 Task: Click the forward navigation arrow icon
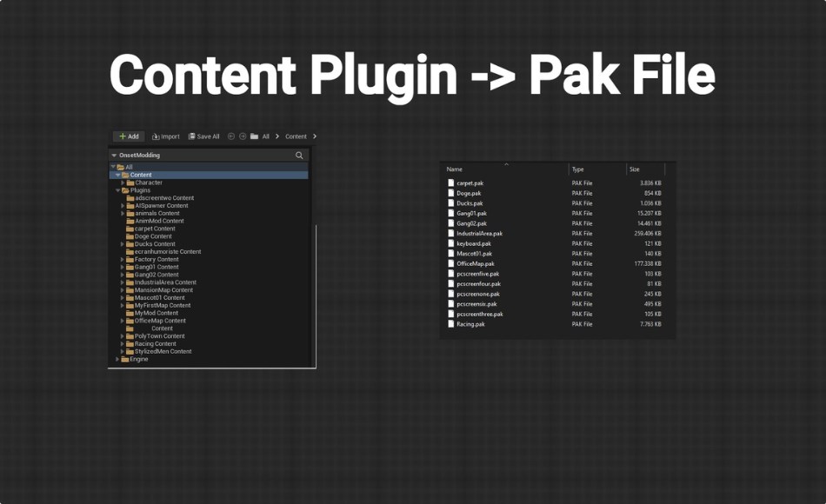pyautogui.click(x=242, y=136)
